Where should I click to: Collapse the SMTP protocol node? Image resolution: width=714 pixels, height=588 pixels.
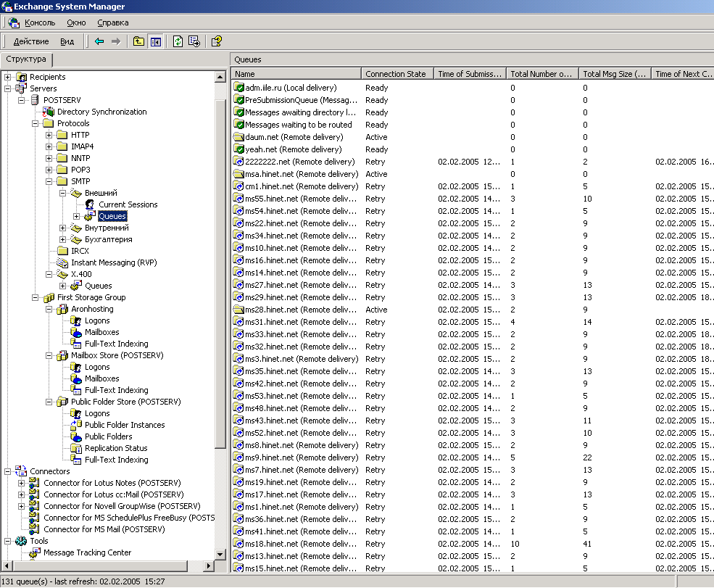point(49,181)
